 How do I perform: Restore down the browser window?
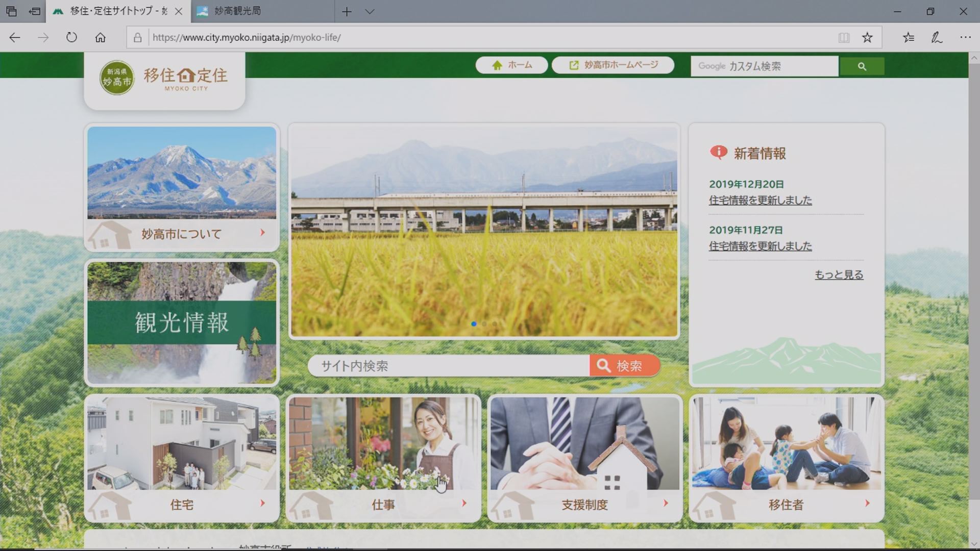[x=930, y=11]
